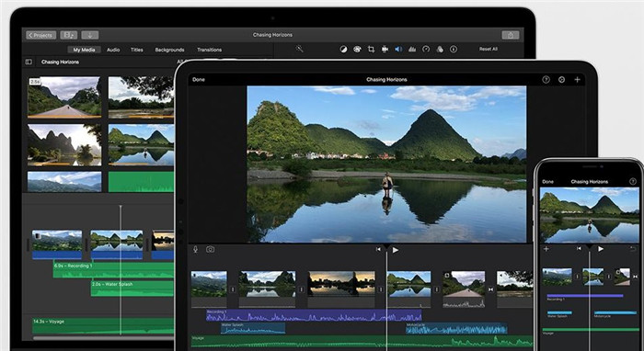Click the Reset All button

click(x=489, y=49)
